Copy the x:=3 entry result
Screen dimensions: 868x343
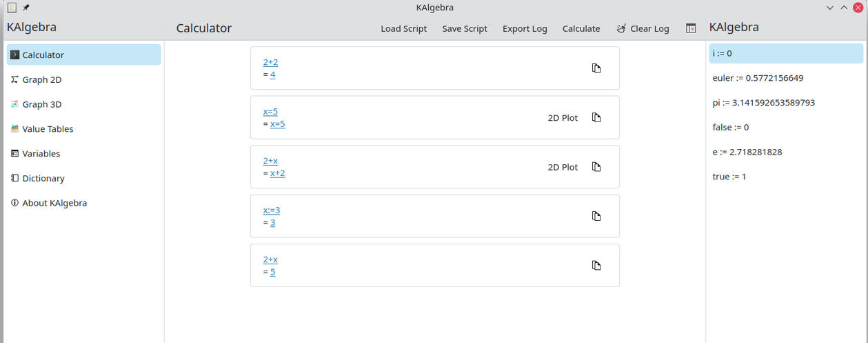point(596,216)
